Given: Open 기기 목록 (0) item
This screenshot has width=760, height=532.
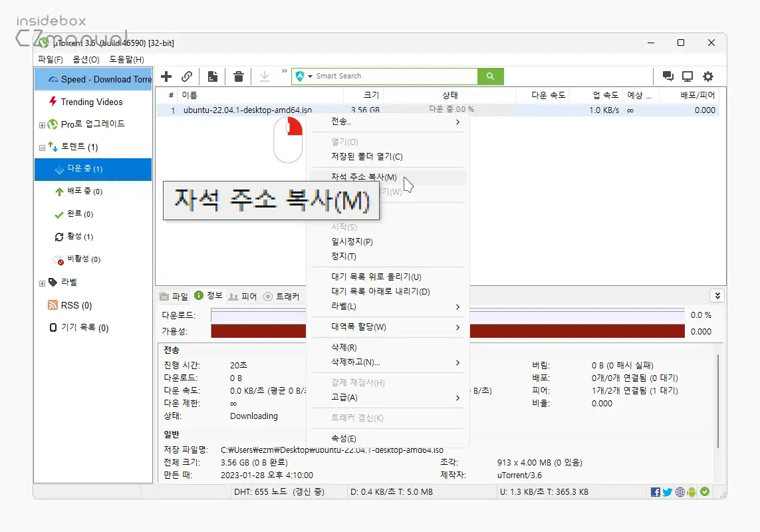Looking at the screenshot, I should [85, 328].
